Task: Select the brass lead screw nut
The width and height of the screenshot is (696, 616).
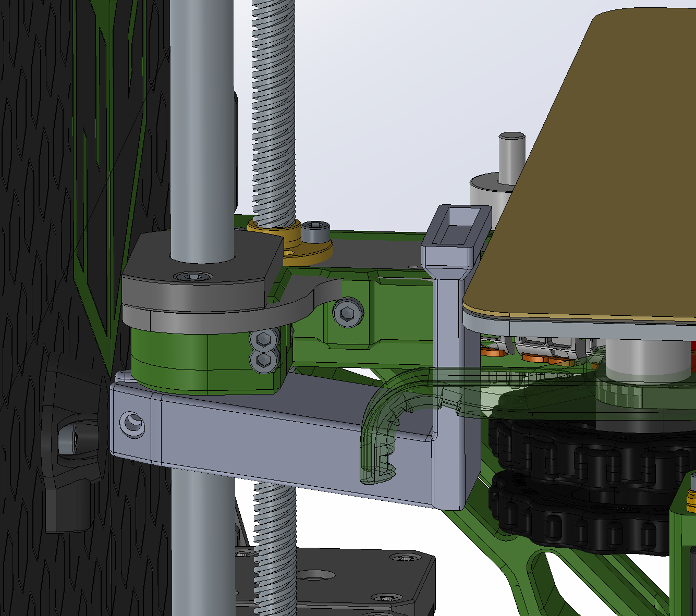Action: tap(291, 243)
